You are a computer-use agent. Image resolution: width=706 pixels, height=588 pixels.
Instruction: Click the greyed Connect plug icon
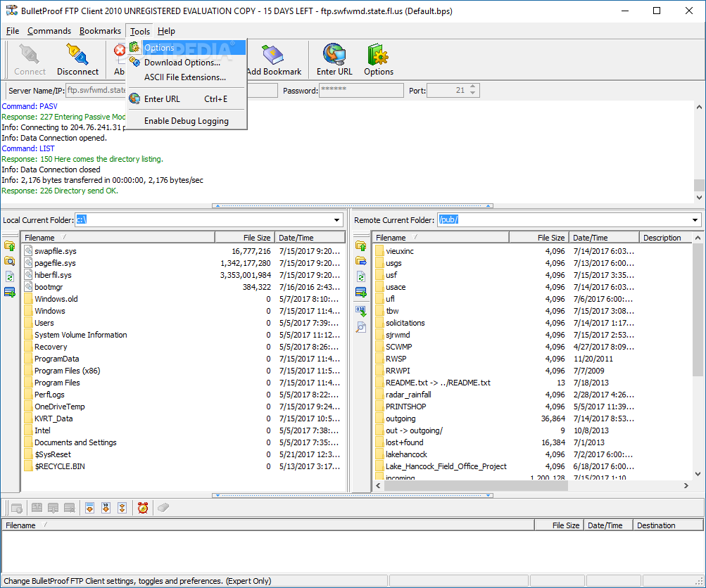click(x=30, y=59)
